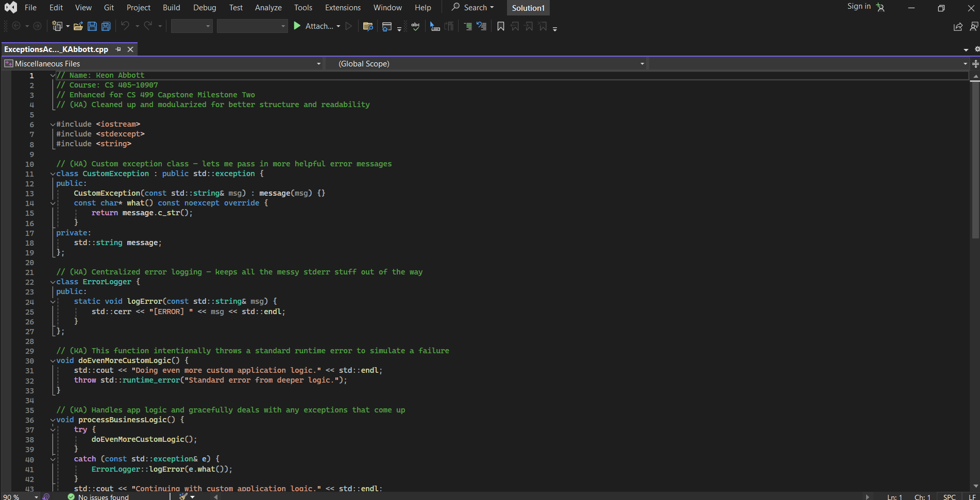This screenshot has height=500, width=980.
Task: Click the browser window preview toolbar icon
Action: click(387, 26)
